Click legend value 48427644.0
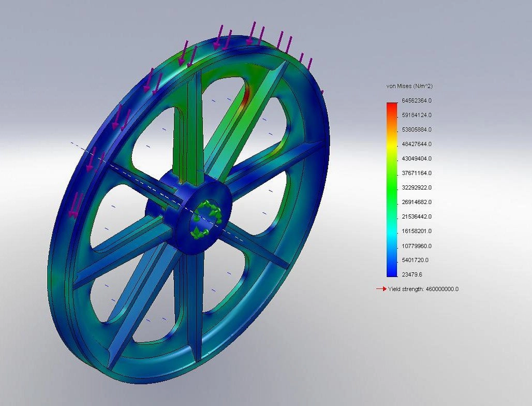Viewport: 532px width, 406px height. point(417,144)
